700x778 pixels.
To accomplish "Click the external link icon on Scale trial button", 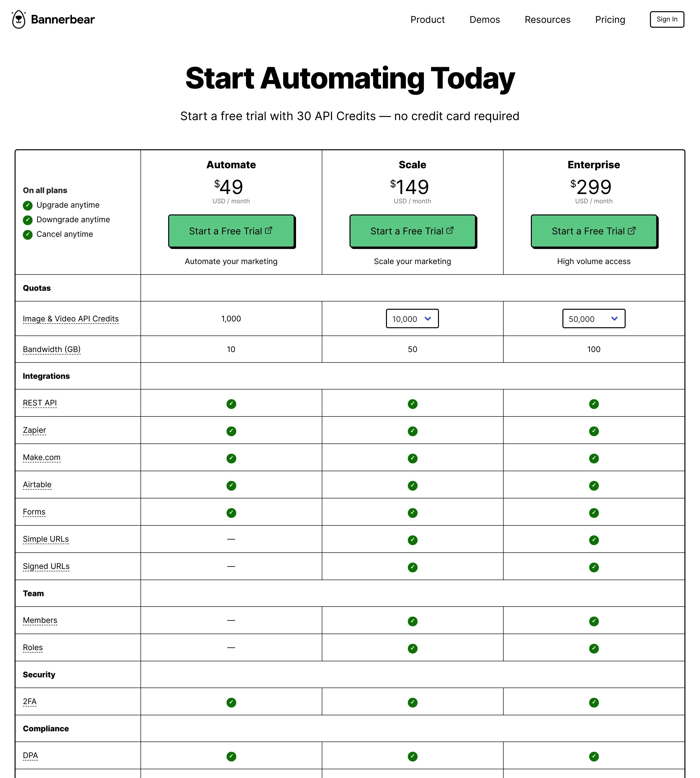I will point(450,230).
